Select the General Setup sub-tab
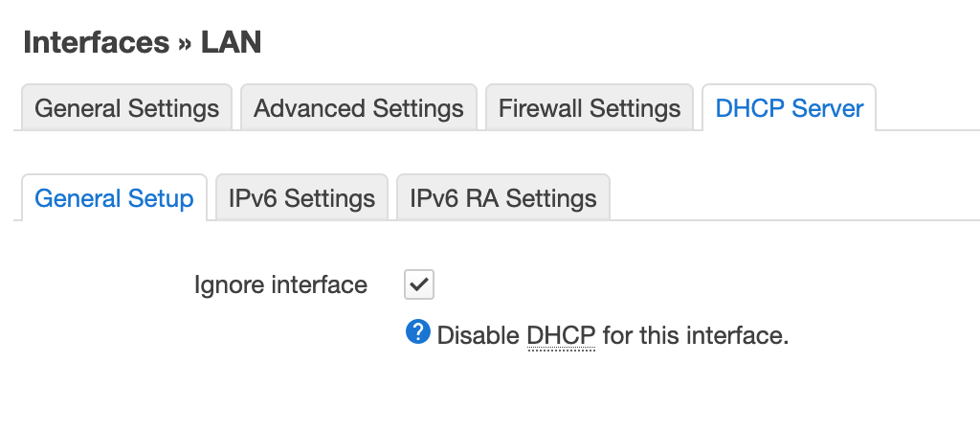The height and width of the screenshot is (431, 980). tap(115, 197)
